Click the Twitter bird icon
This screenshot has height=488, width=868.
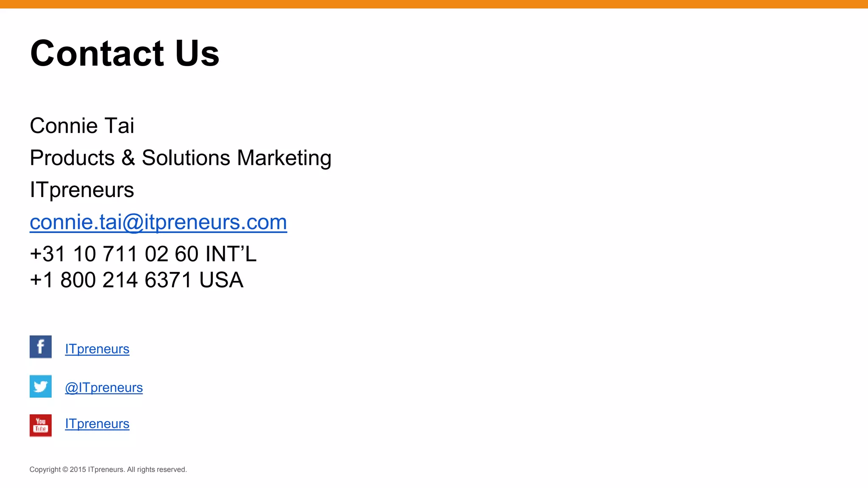(x=40, y=386)
